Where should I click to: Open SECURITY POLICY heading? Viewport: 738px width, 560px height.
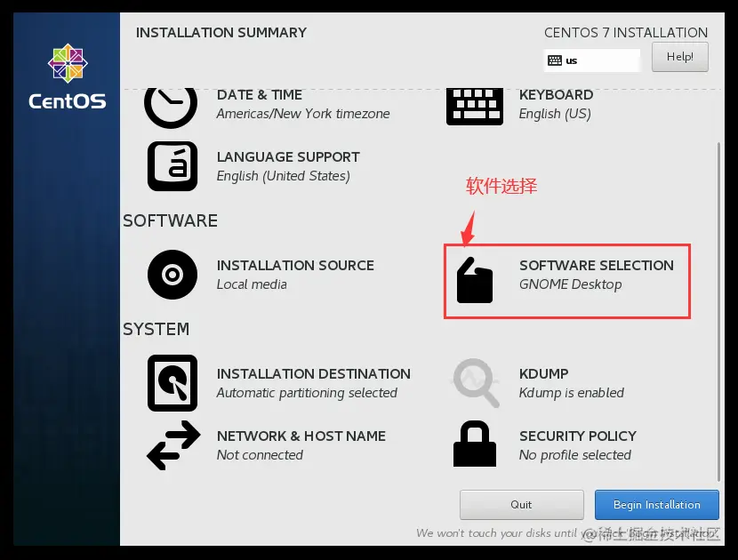[577, 436]
